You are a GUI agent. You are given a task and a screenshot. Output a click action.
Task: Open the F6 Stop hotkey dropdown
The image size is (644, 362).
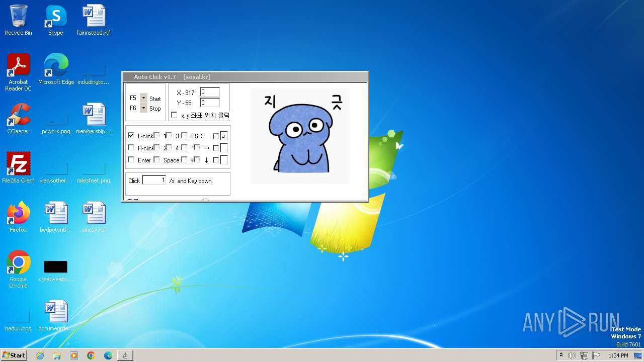coord(143,108)
